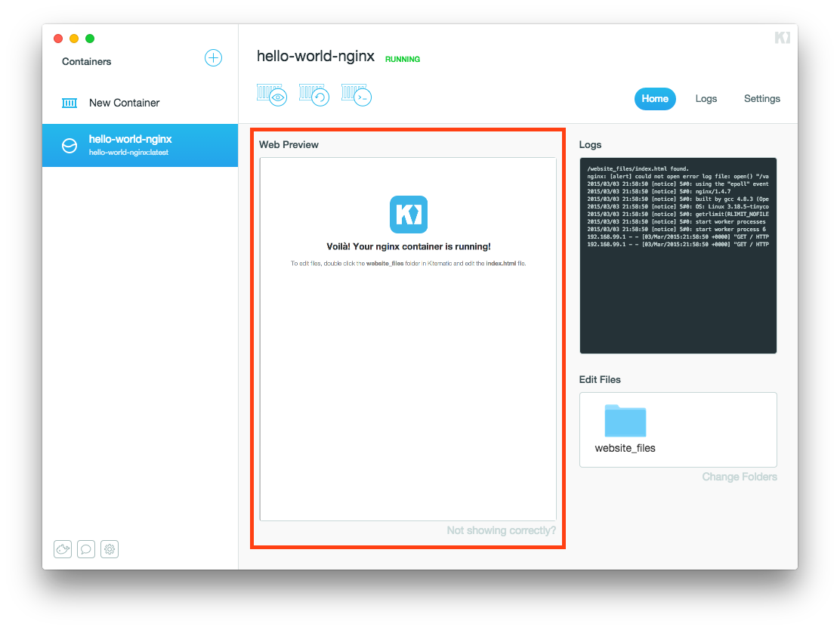The height and width of the screenshot is (630, 840).
Task: Open Kitematic preferences via the gear icon
Action: (110, 549)
